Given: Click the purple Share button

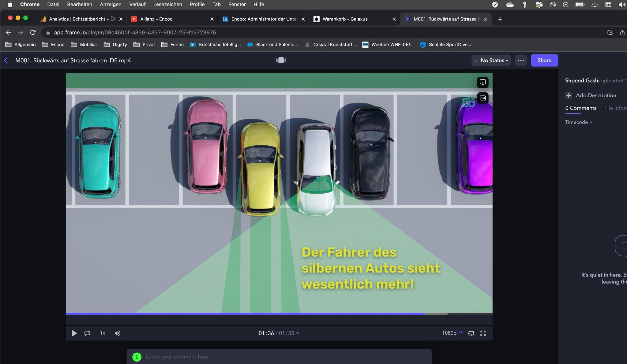Looking at the screenshot, I should pyautogui.click(x=544, y=60).
